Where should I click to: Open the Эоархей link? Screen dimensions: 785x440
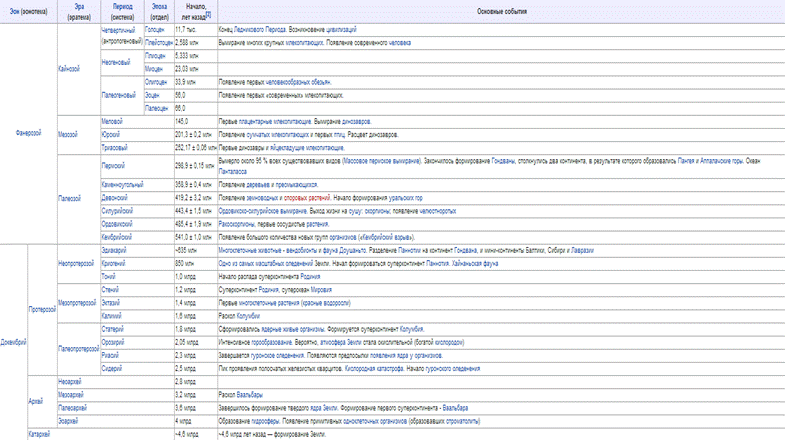coord(68,421)
